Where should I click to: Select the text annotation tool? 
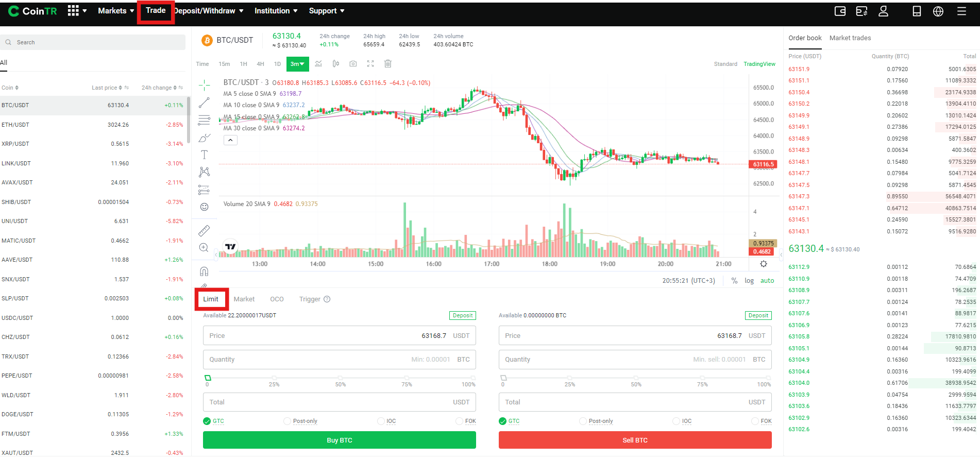click(205, 155)
